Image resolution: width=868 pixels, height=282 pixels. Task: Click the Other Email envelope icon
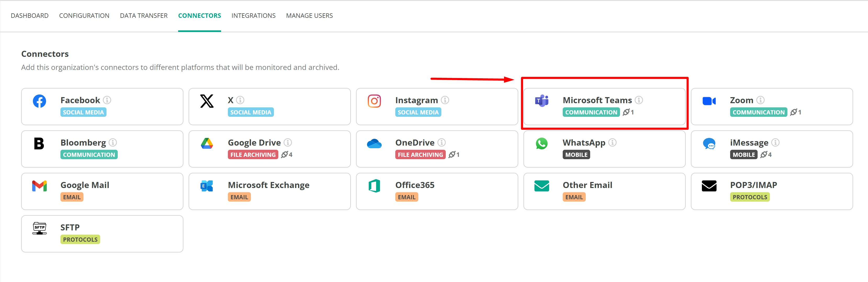click(x=542, y=186)
